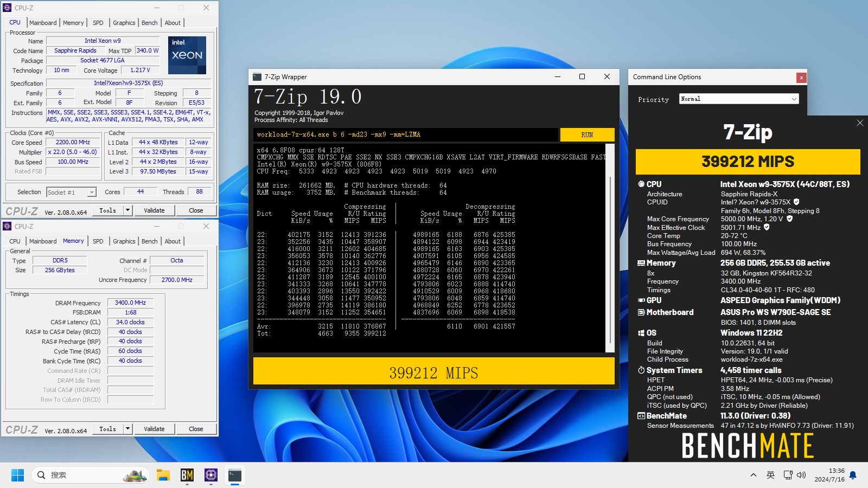
Task: Open the Windows Start menu
Action: point(17,475)
